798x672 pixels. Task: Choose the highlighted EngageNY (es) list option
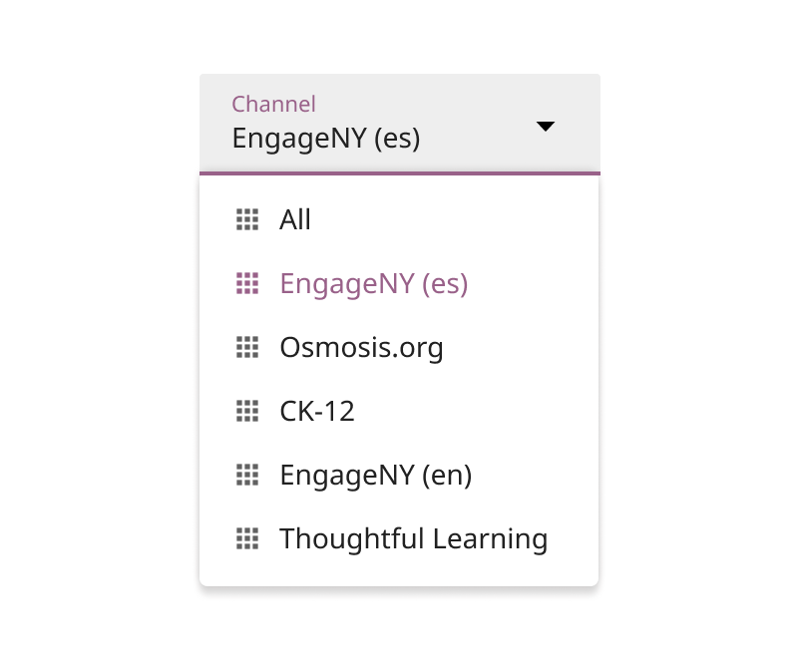[x=374, y=284]
